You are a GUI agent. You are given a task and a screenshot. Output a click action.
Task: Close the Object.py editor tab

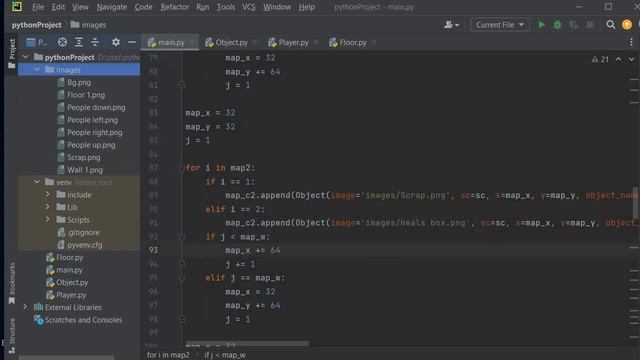coord(255,42)
